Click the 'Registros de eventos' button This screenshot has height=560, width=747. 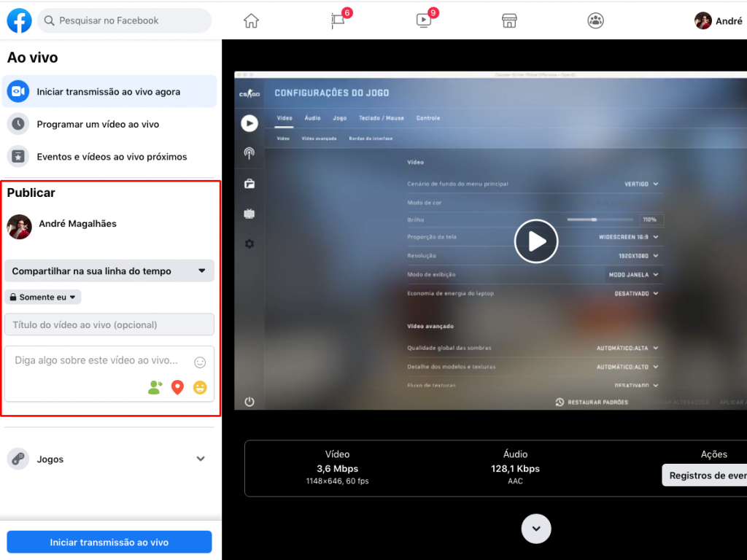705,475
